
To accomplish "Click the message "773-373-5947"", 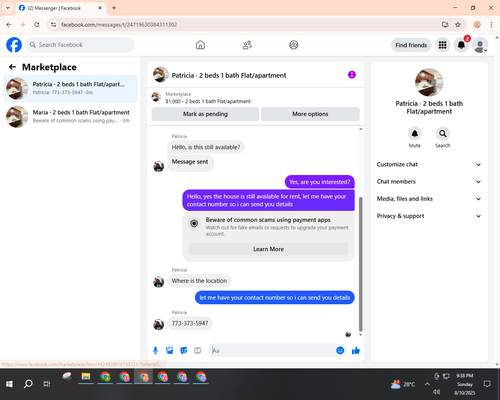I will point(190,323).
